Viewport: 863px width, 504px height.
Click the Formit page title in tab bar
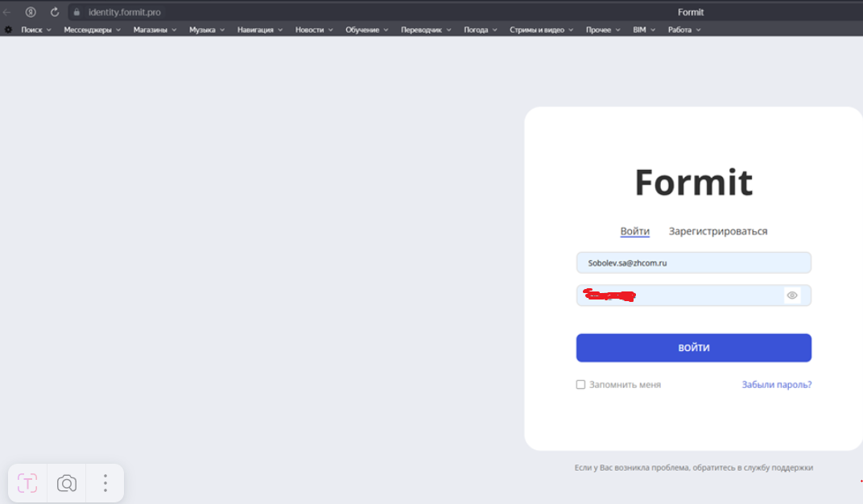pos(691,12)
